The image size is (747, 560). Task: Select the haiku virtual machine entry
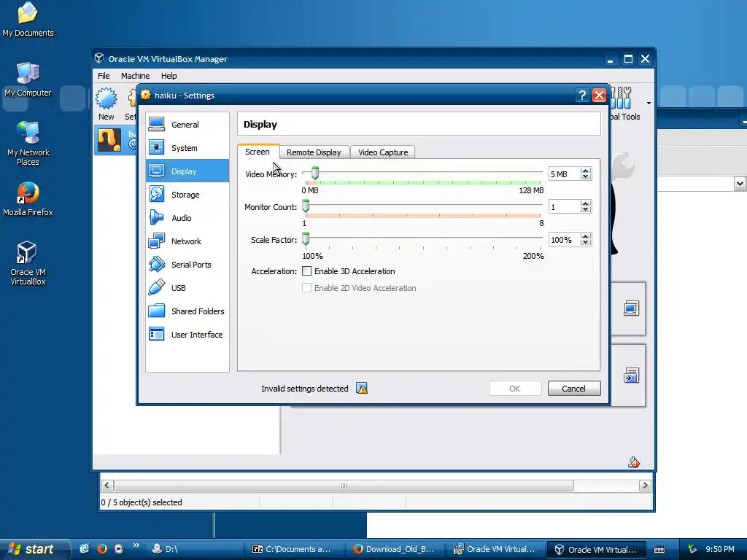click(116, 140)
